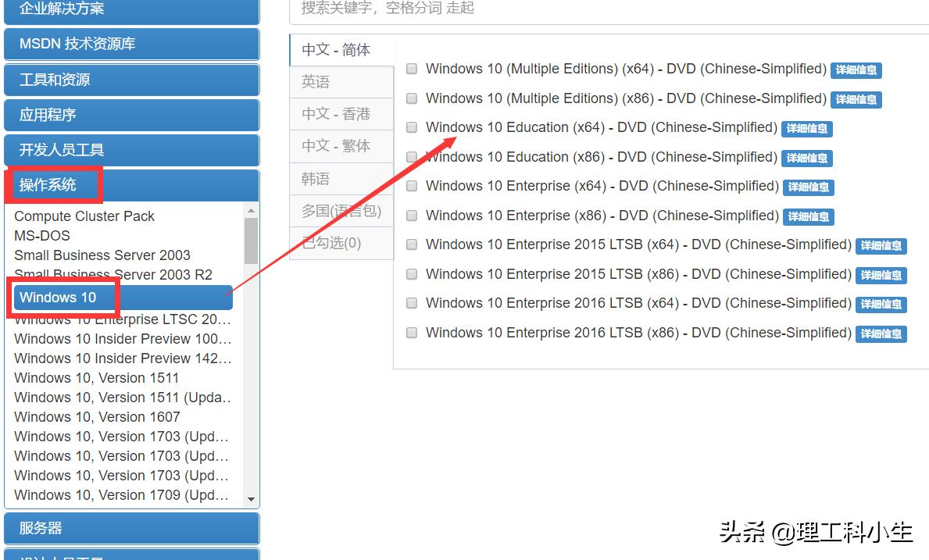Select Windows 10 Enterprise x86 checkbox
Screen dimensions: 929x560
tap(412, 216)
